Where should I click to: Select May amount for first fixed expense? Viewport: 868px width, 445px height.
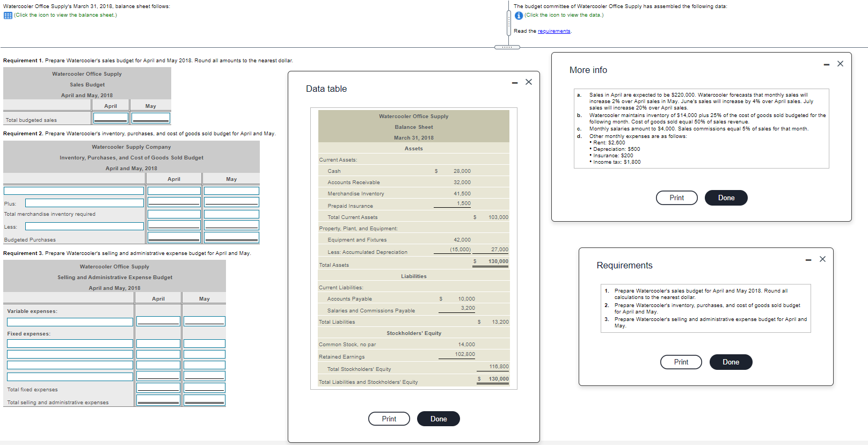point(205,344)
